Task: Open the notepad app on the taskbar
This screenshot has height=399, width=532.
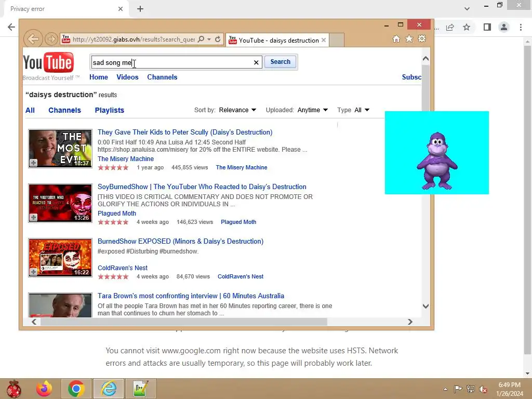Action: (140, 389)
